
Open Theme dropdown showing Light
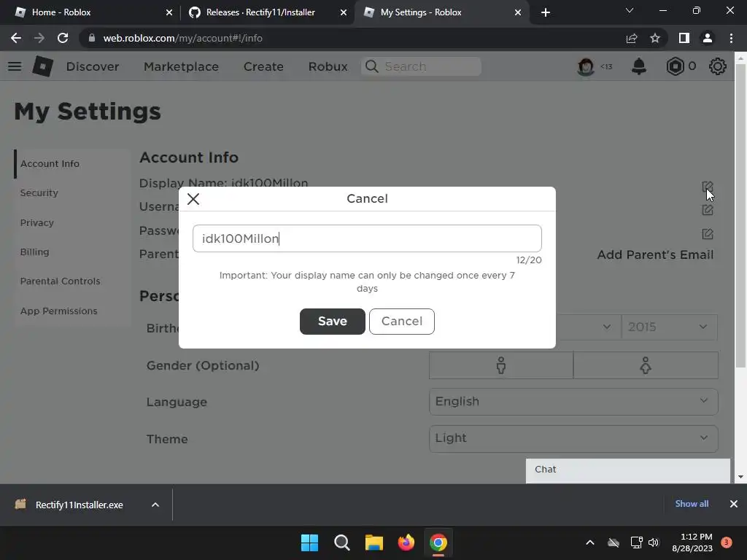573,438
